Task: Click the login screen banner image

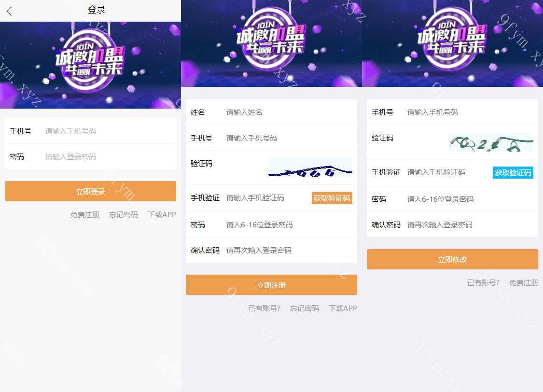Action: click(x=90, y=65)
